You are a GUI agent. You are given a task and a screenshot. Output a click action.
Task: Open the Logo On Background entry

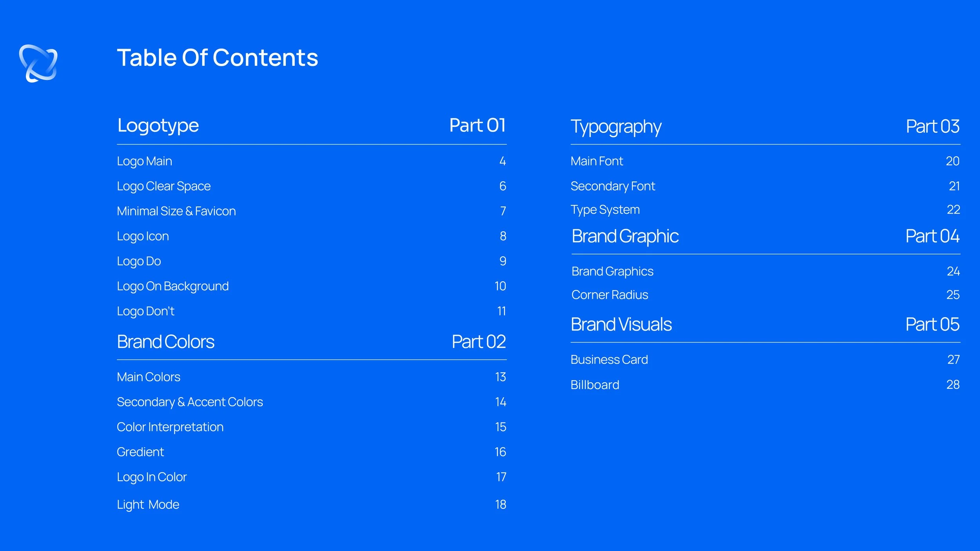click(172, 286)
